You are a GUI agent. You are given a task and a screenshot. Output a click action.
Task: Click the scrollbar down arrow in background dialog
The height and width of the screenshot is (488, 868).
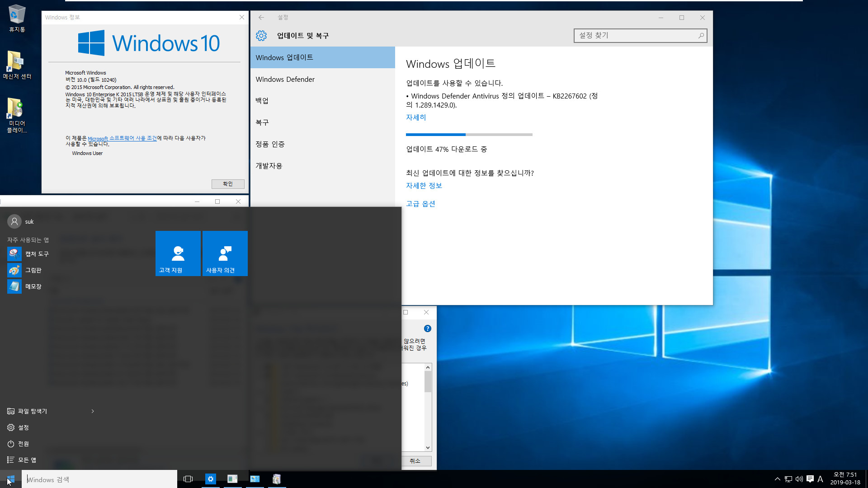point(428,447)
